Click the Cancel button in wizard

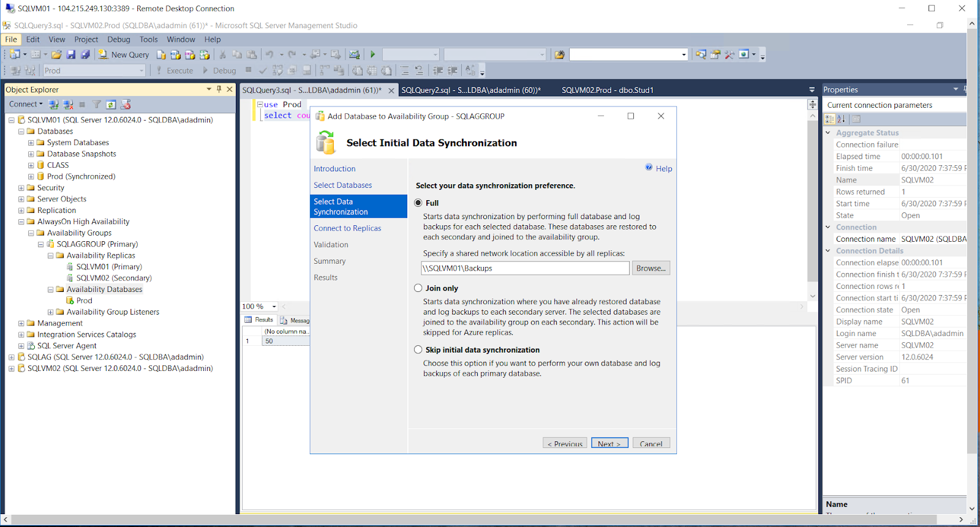(651, 443)
